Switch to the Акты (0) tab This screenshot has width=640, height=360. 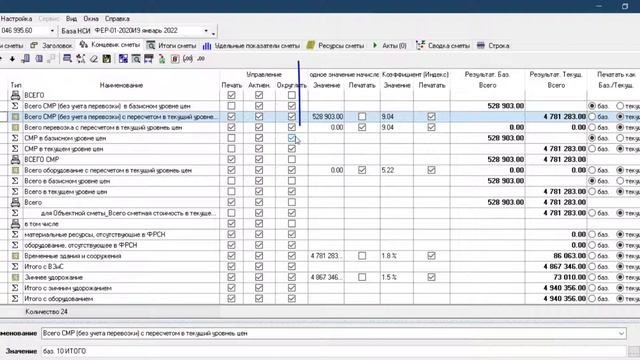[389, 46]
